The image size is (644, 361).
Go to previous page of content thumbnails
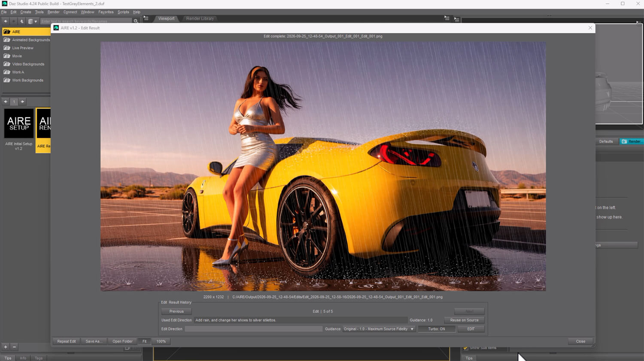pyautogui.click(x=6, y=102)
